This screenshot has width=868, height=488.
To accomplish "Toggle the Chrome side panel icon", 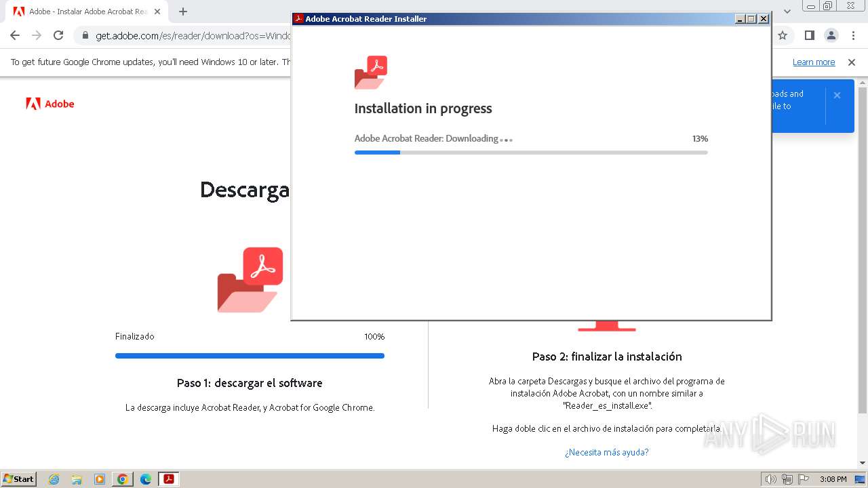I will click(809, 35).
